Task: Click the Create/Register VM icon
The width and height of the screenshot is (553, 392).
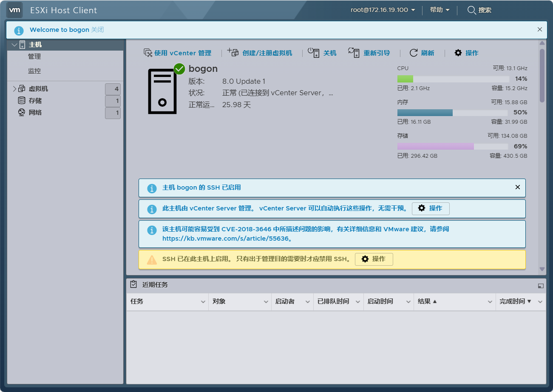Action: pos(233,52)
